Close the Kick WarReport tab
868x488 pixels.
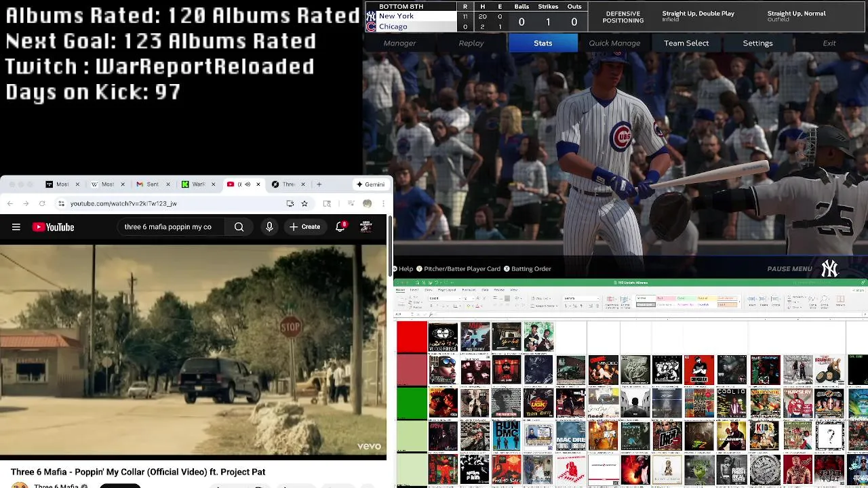[213, 184]
